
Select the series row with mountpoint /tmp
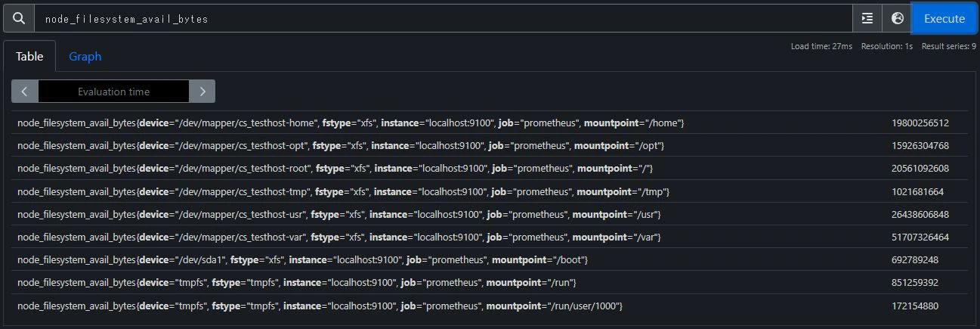[x=489, y=191]
